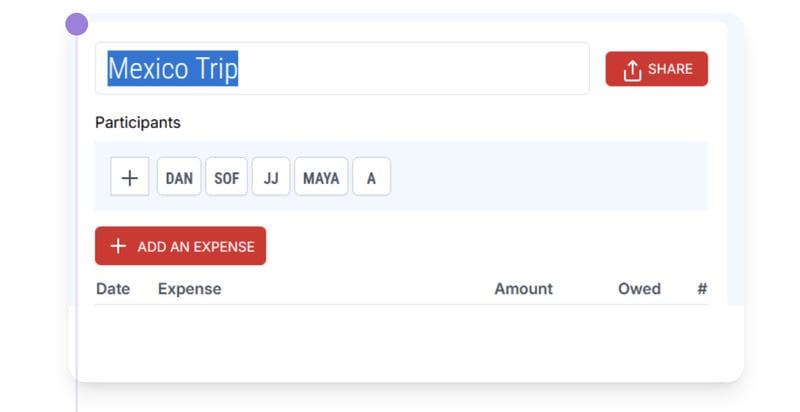Screen dimensions: 800x412
Task: Select the SOF participant chip
Action: tap(226, 177)
